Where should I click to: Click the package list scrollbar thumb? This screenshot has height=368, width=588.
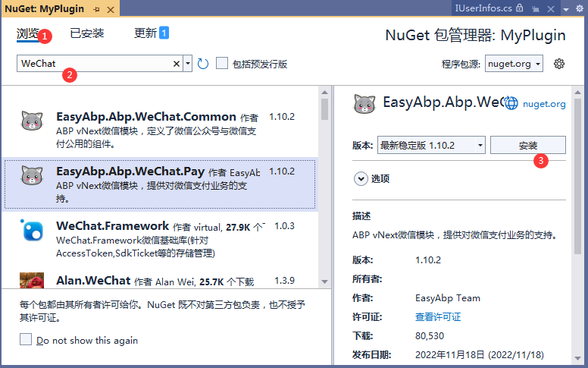pos(325,109)
